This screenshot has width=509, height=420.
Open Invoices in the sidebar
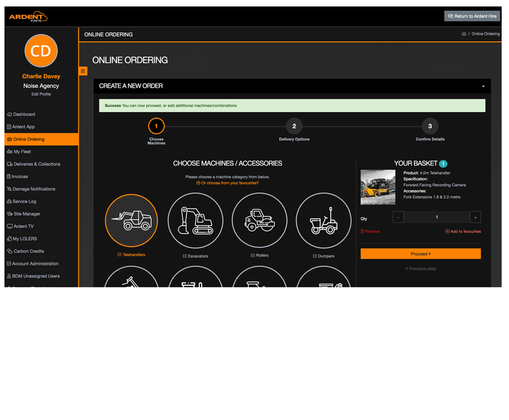pyautogui.click(x=41, y=176)
